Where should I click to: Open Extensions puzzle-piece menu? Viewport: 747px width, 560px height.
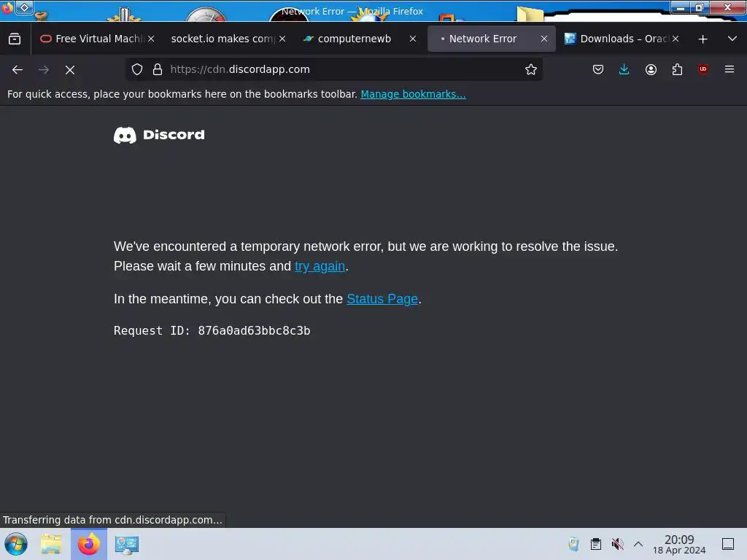pos(677,69)
